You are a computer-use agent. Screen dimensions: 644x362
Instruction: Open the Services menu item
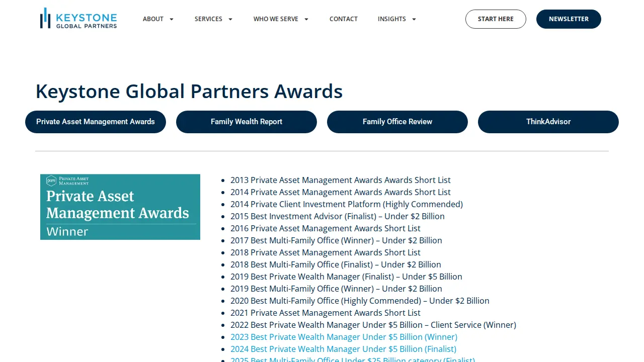click(208, 19)
